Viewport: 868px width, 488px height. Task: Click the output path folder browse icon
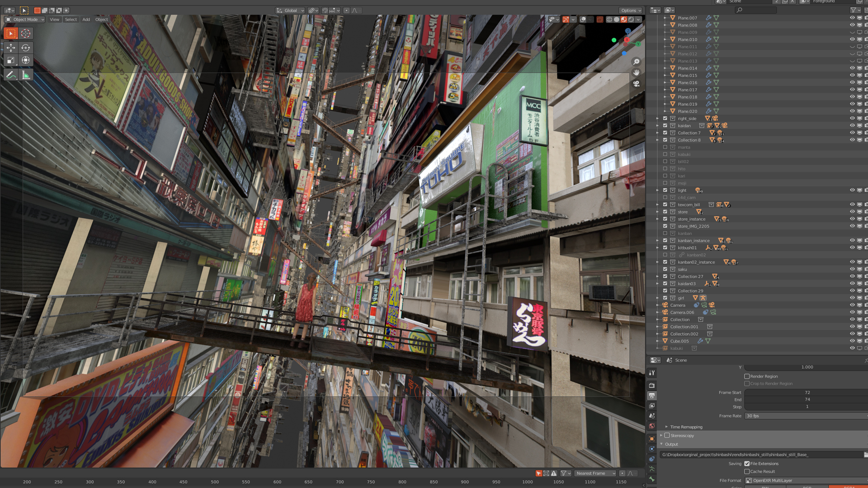pos(865,455)
